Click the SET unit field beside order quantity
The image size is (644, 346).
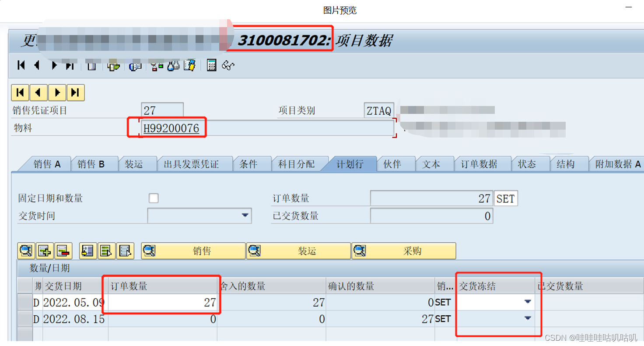(506, 198)
